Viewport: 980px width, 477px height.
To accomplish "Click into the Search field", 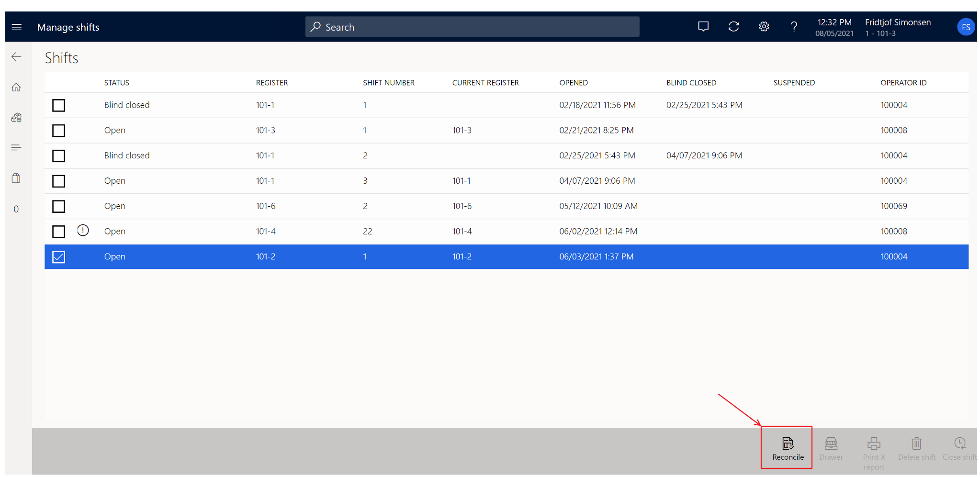I will coord(472,27).
